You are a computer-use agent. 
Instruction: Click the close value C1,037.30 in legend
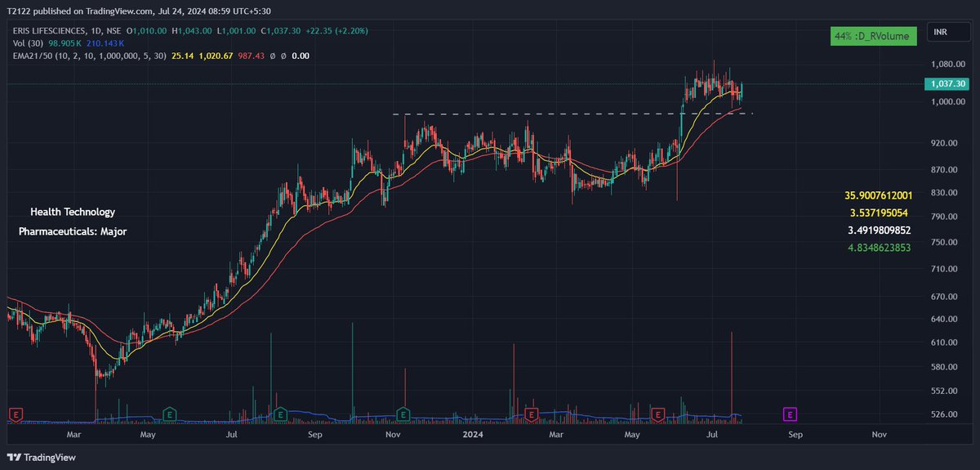(x=282, y=31)
